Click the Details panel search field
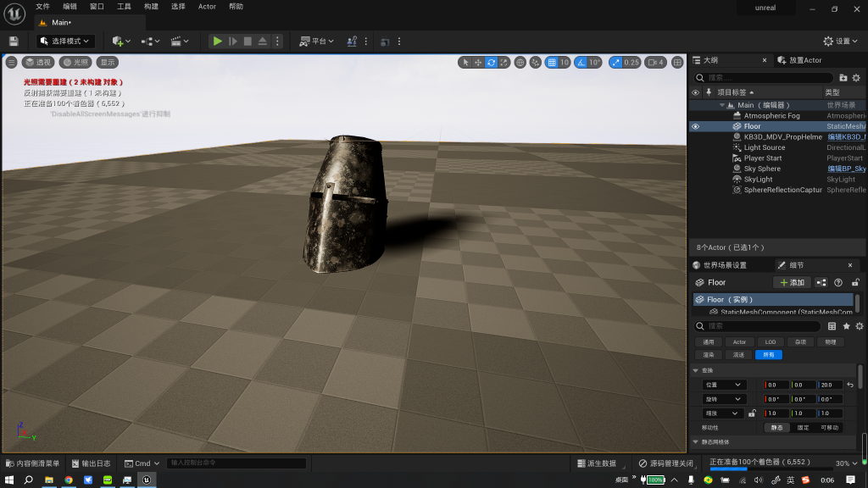The width and height of the screenshot is (868, 488). point(757,326)
